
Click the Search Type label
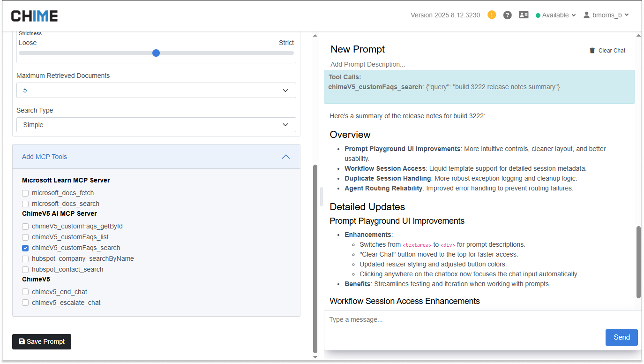(35, 110)
